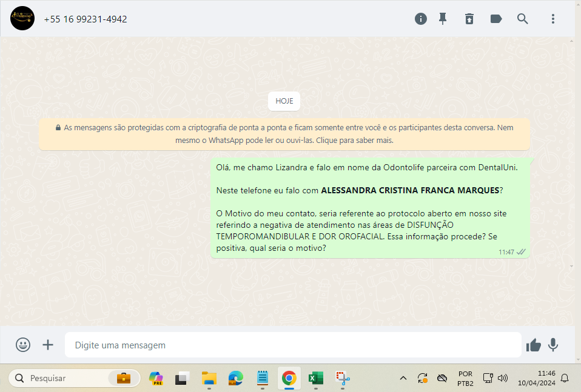The height and width of the screenshot is (392, 581).
Task: Open File Explorer from the taskbar
Action: [x=209, y=378]
